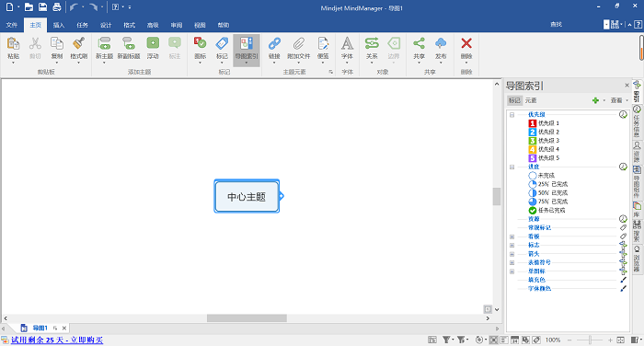Click the 填充色 fill color entry

536,280
